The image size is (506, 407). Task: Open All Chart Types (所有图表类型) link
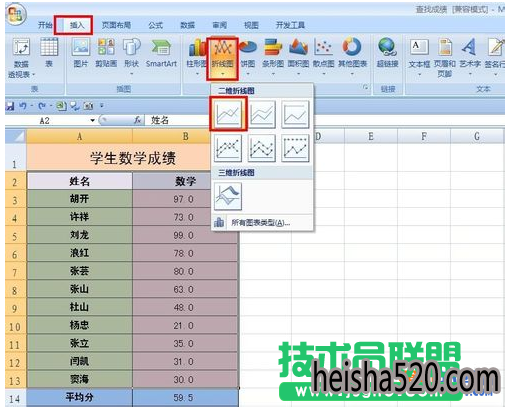coord(260,223)
